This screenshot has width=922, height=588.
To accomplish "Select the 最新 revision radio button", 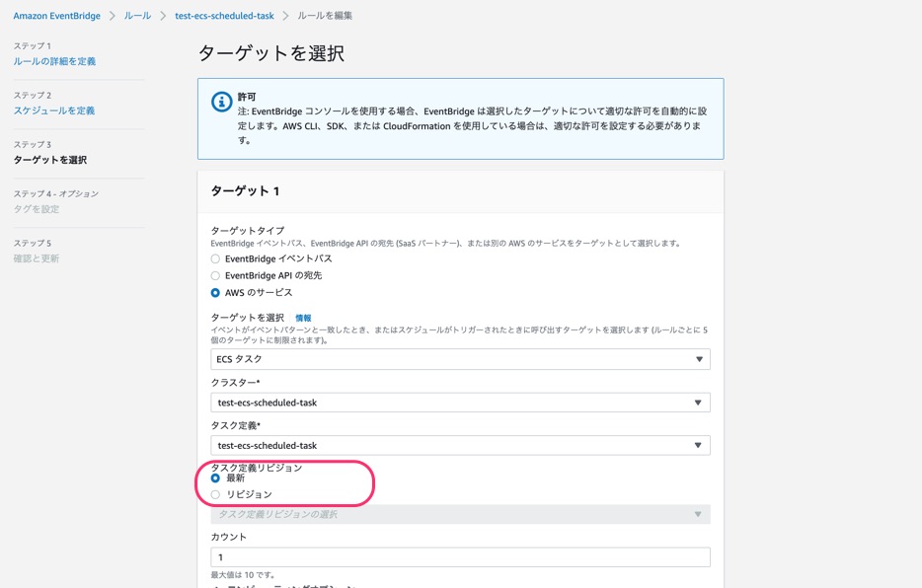I will [x=215, y=478].
